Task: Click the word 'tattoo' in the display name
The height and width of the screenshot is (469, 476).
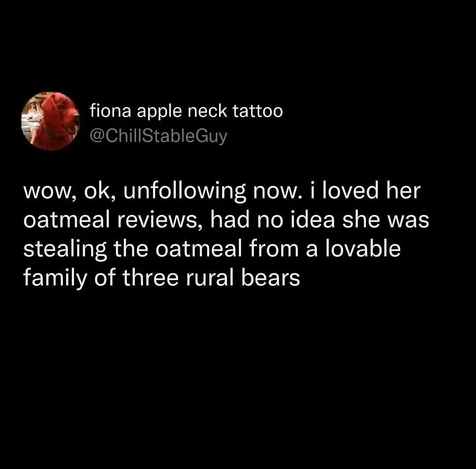Action: [x=258, y=111]
